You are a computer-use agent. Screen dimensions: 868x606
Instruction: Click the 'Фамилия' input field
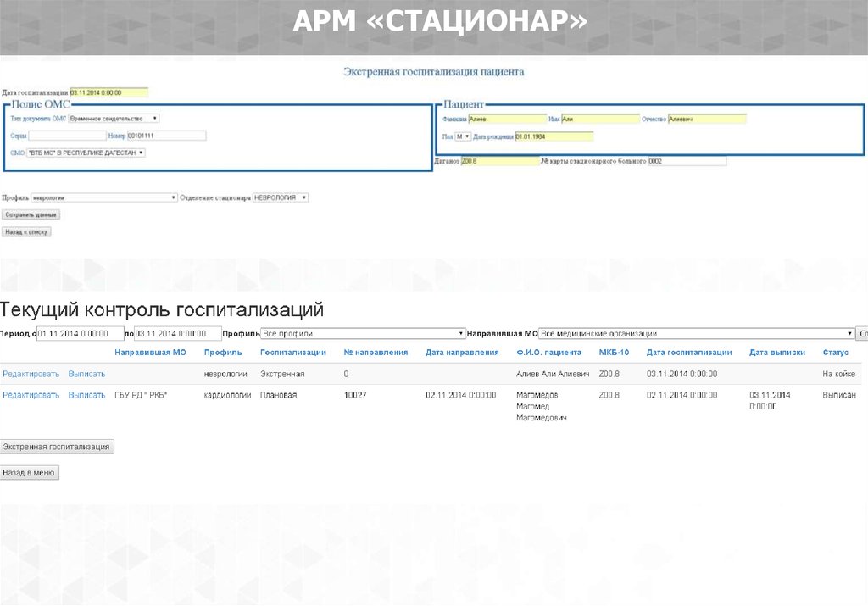pyautogui.click(x=507, y=120)
